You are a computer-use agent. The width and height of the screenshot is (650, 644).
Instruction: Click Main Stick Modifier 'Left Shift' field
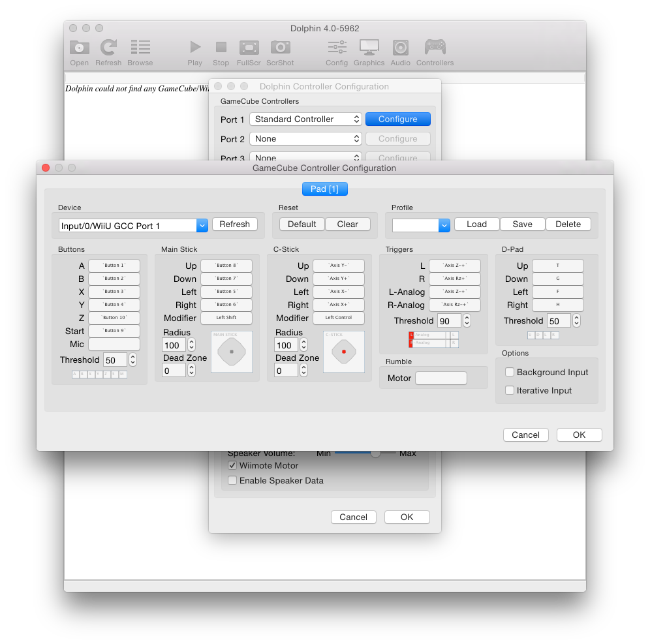226,318
